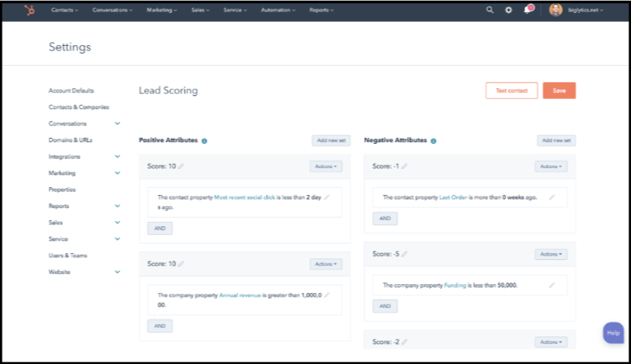
Task: Edit the Annual revenue rule pencil icon
Action: [x=327, y=296]
